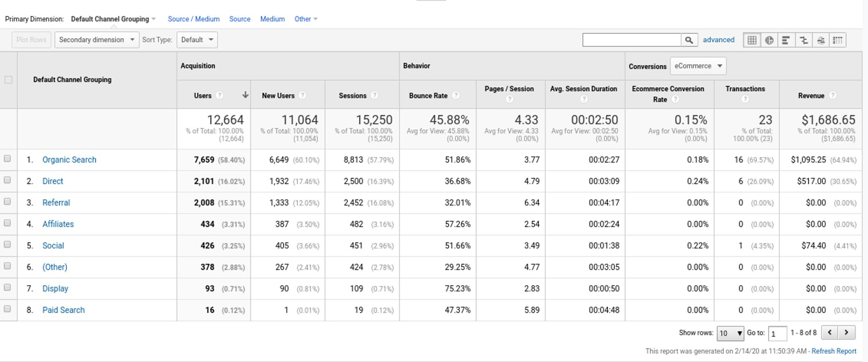
Task: Expand the Default Channel Grouping dimension
Action: pyautogui.click(x=113, y=19)
